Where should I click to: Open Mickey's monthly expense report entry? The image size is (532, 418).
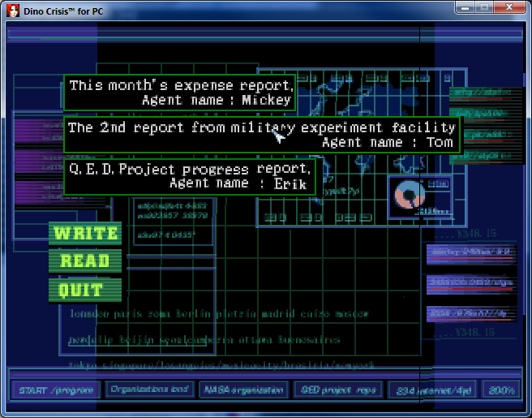coord(180,93)
